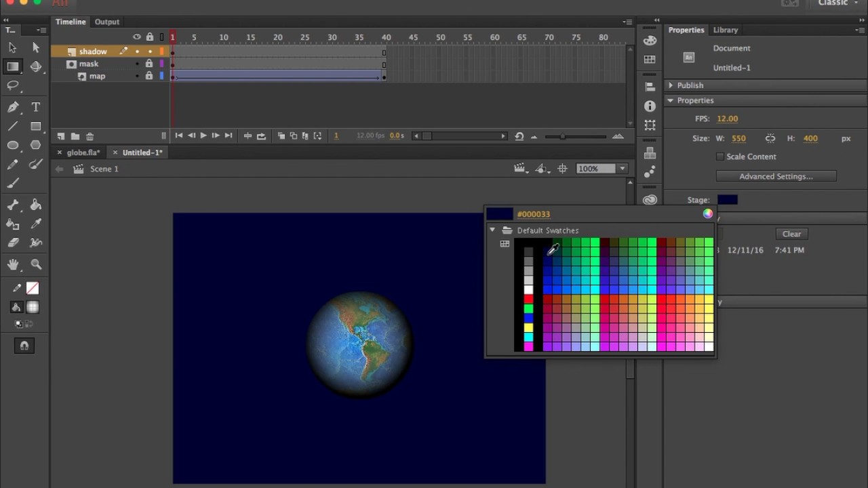This screenshot has height=488, width=868.
Task: Select the Free Transform tool
Action: (12, 66)
